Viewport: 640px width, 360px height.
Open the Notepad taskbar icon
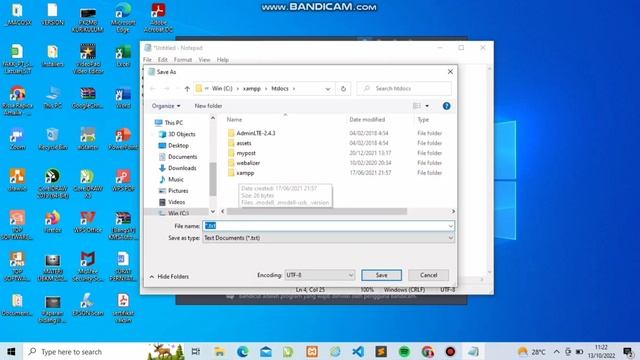tap(473, 351)
